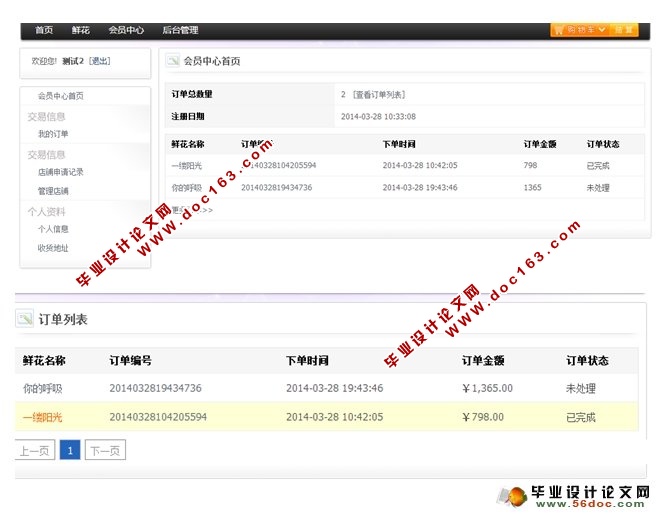Click the 下一页 pagination button
Viewport: 660px width, 514px height.
pyautogui.click(x=105, y=450)
